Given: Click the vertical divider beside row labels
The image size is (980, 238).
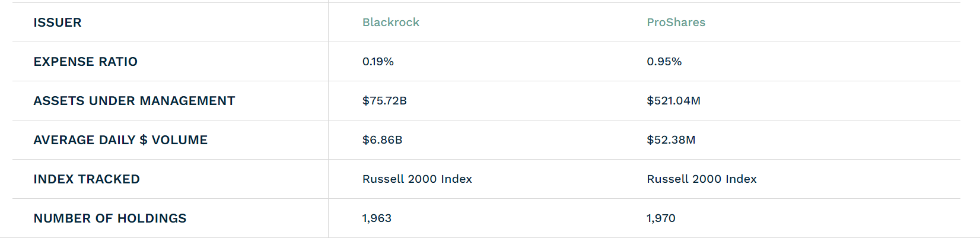Looking at the screenshot, I should [328, 119].
